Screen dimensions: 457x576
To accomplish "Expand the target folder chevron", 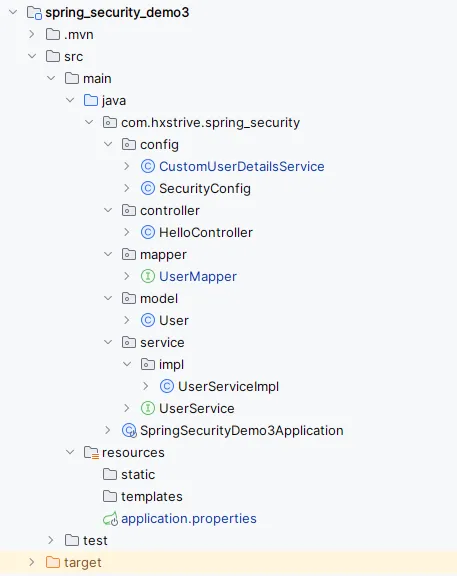I will coord(32,562).
